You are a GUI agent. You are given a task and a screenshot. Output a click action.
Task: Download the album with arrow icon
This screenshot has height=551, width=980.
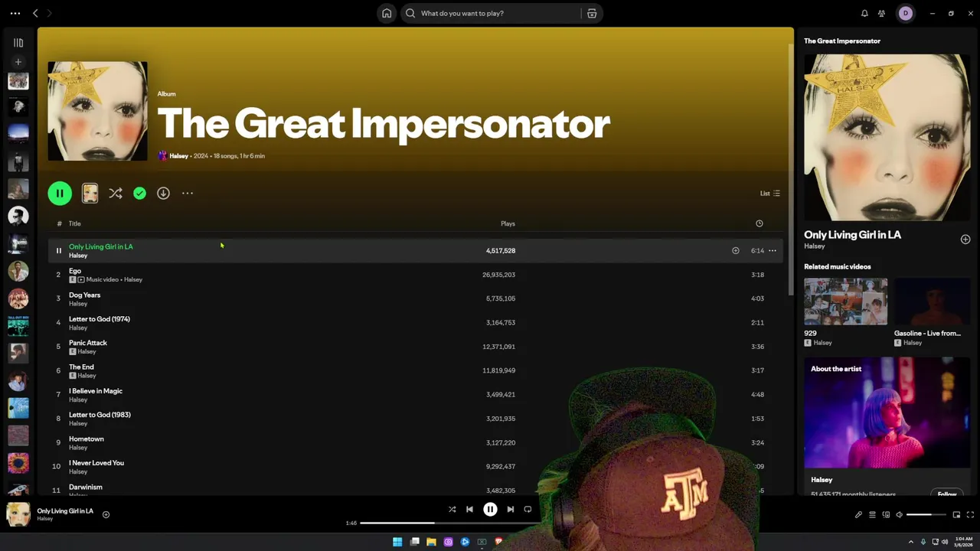(x=163, y=194)
